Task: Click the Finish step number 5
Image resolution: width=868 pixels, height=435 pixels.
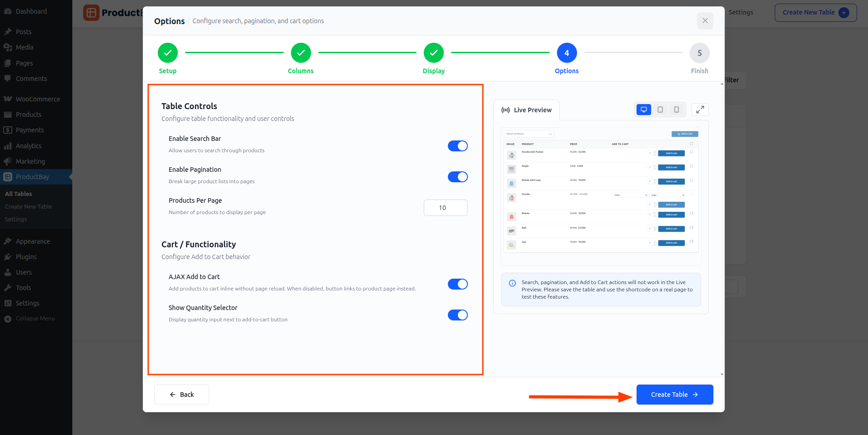Action: pos(699,53)
